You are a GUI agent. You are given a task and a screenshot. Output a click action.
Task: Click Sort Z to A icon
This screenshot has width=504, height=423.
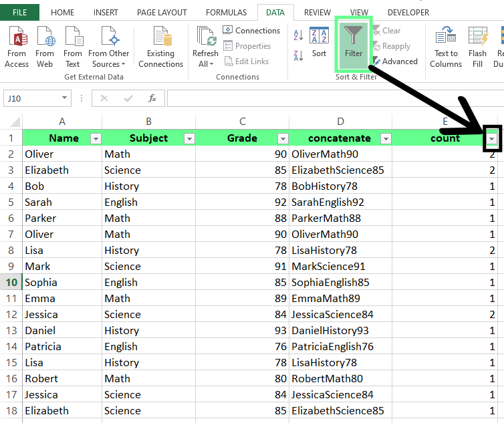(298, 55)
